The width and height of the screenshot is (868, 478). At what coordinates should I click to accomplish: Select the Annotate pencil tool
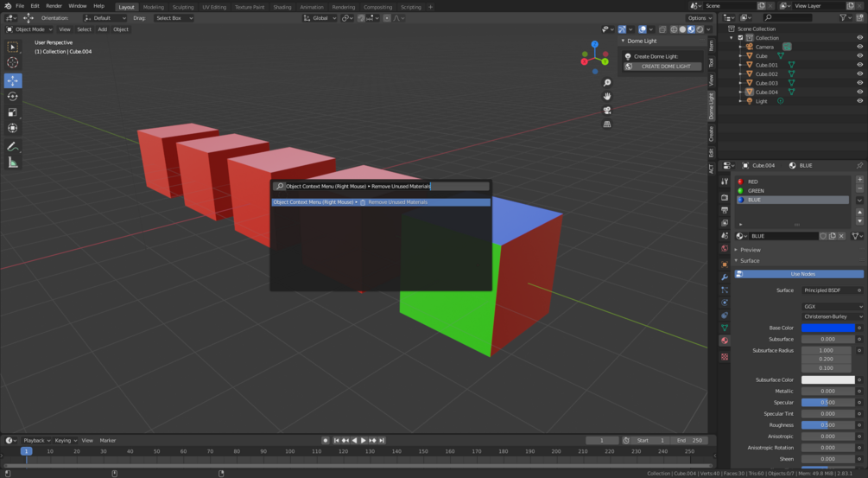coord(13,147)
